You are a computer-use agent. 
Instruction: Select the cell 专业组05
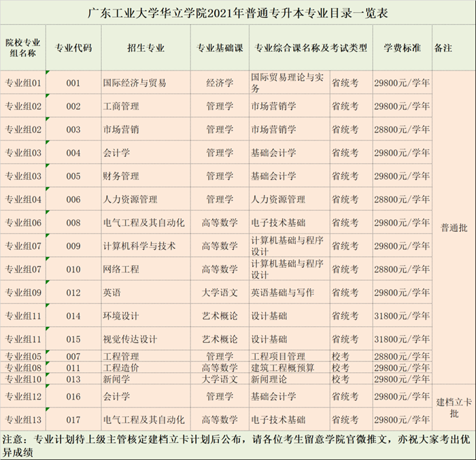[x=23, y=356]
